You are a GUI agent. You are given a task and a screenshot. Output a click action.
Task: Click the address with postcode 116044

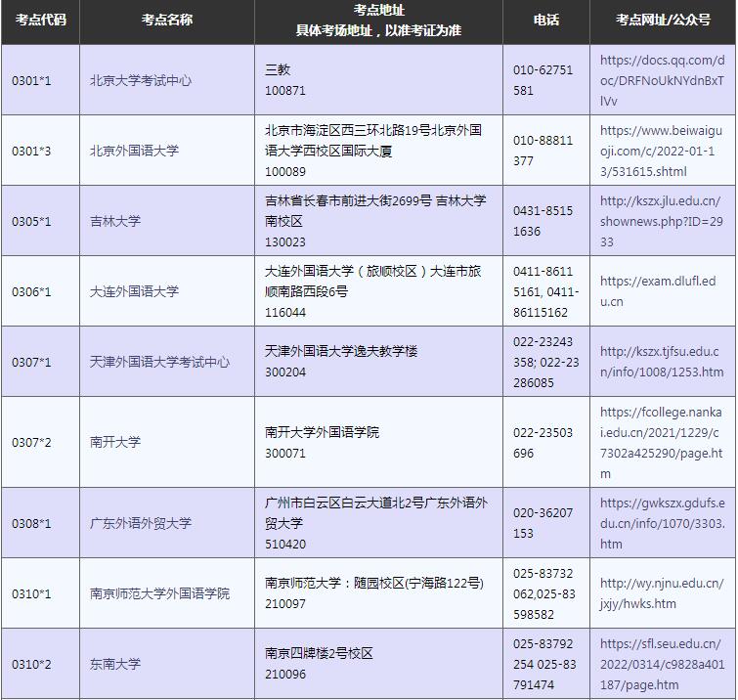(x=372, y=292)
